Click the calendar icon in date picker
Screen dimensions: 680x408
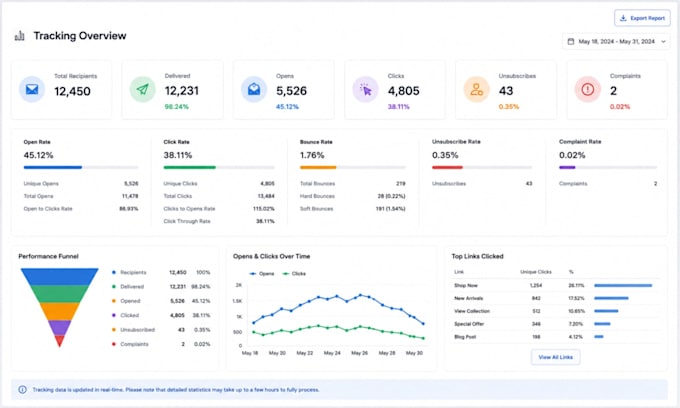tap(571, 42)
